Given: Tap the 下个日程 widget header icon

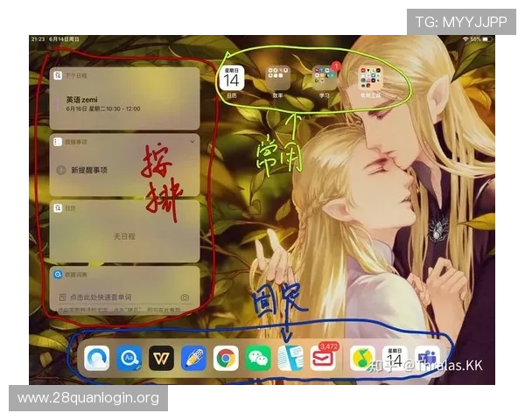Looking at the screenshot, I should pos(58,76).
